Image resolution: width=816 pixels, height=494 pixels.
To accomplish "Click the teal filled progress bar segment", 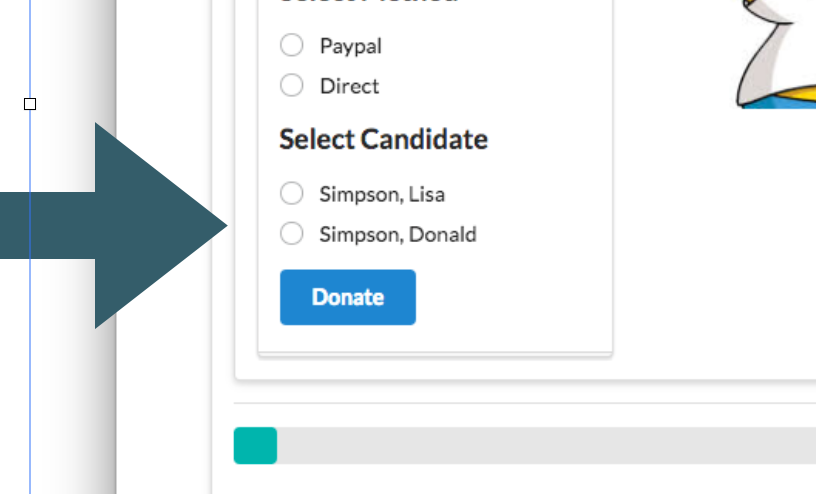I will (x=255, y=446).
